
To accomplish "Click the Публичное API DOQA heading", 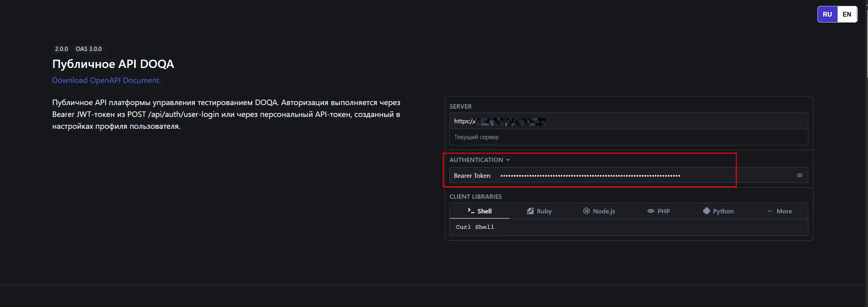I will (113, 64).
